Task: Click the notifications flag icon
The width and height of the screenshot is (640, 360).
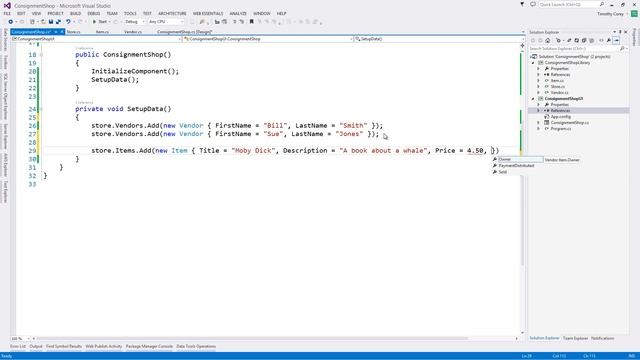Action: click(x=522, y=4)
